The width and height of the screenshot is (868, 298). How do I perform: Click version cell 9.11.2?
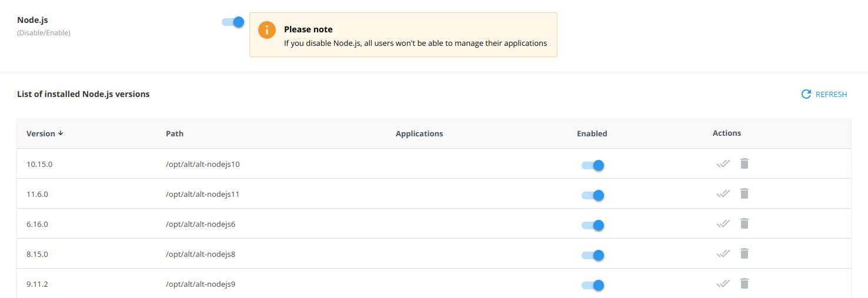pos(37,284)
